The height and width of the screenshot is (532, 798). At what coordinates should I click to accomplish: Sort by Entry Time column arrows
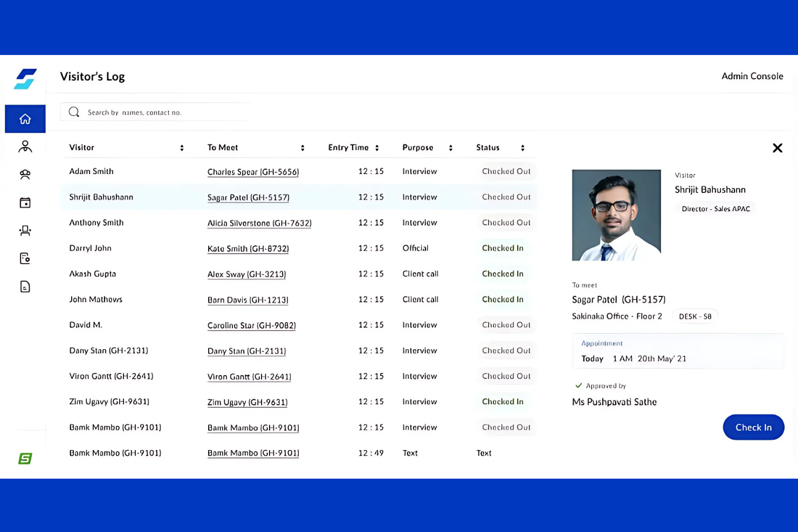[x=377, y=148]
